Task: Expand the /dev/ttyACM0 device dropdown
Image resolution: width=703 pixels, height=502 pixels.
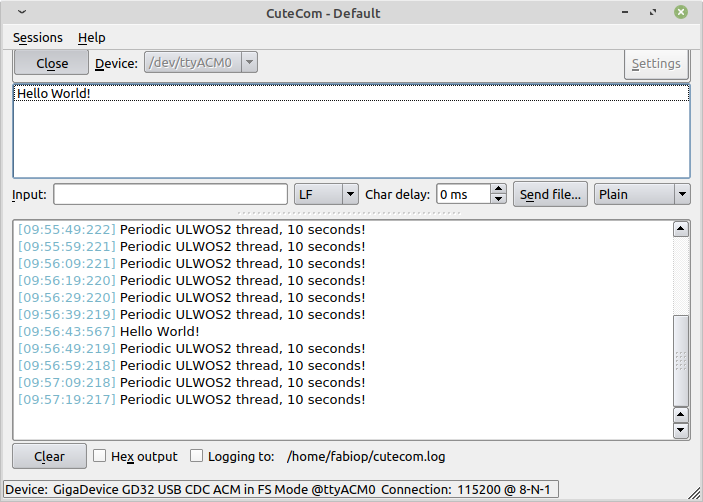Action: tap(250, 63)
